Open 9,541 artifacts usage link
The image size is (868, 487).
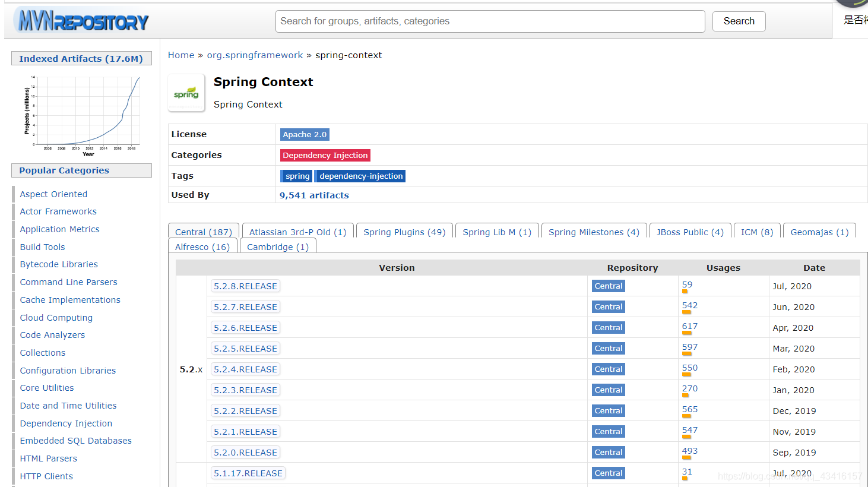(x=314, y=195)
